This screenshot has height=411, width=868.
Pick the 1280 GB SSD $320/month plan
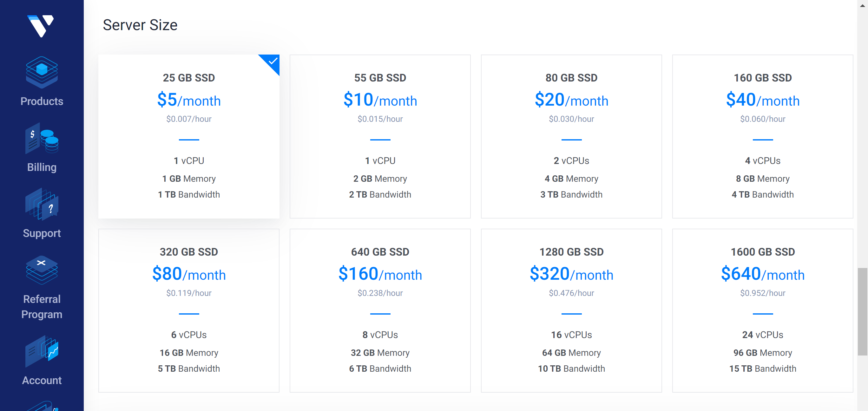tap(571, 310)
